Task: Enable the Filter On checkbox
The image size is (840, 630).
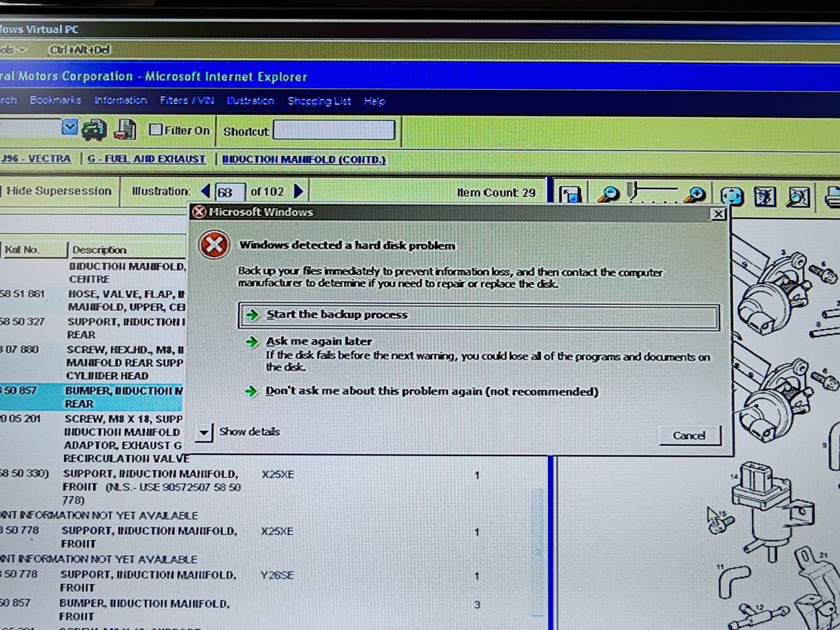Action: (156, 130)
